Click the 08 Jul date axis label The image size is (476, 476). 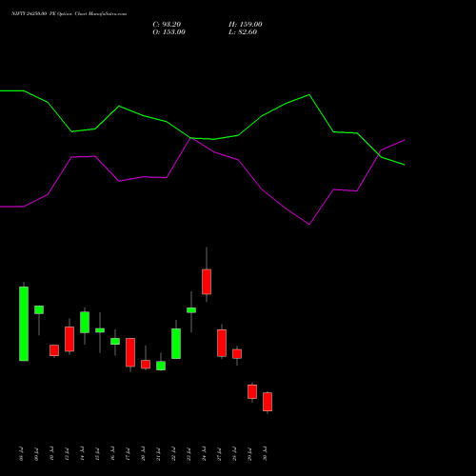[21, 454]
